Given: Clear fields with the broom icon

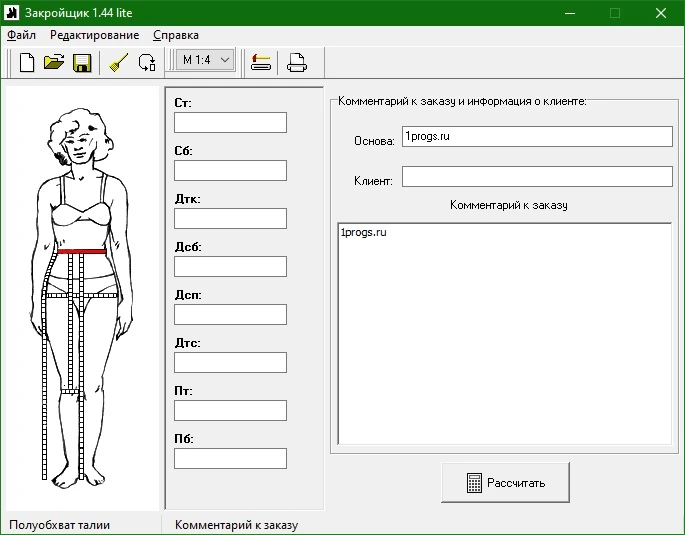Looking at the screenshot, I should [x=119, y=62].
